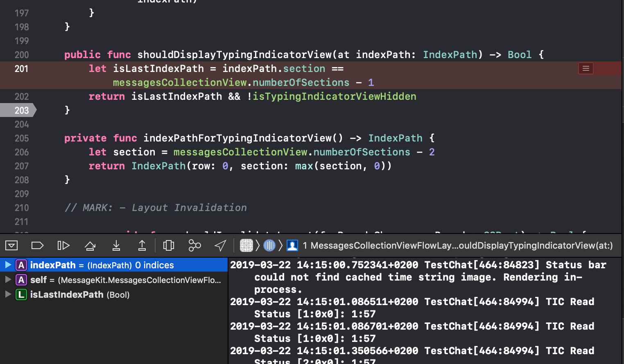Click console log at 14:15:01.086511
This screenshot has width=624, height=364.
coord(412,308)
